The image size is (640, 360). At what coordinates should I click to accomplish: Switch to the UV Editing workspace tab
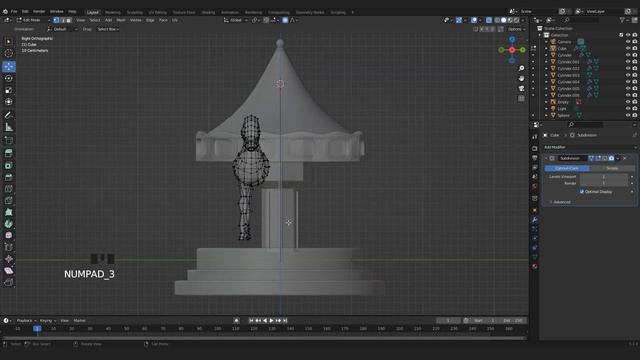(x=158, y=12)
